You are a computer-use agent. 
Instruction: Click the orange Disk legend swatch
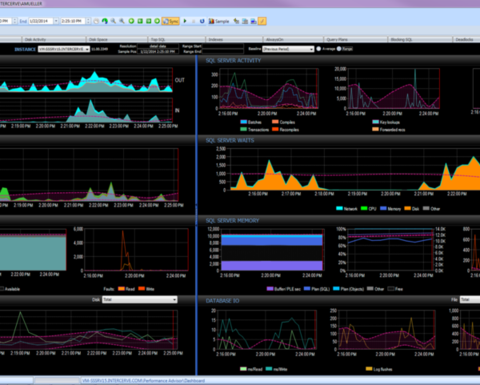point(407,208)
